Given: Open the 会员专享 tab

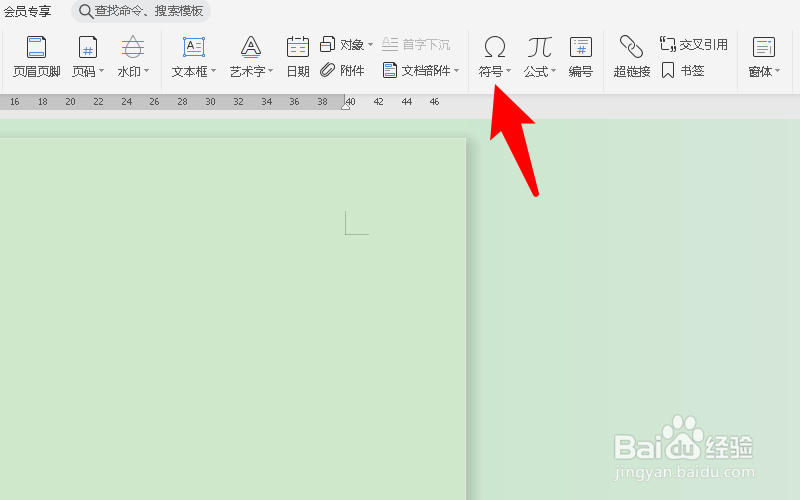Looking at the screenshot, I should [x=27, y=11].
